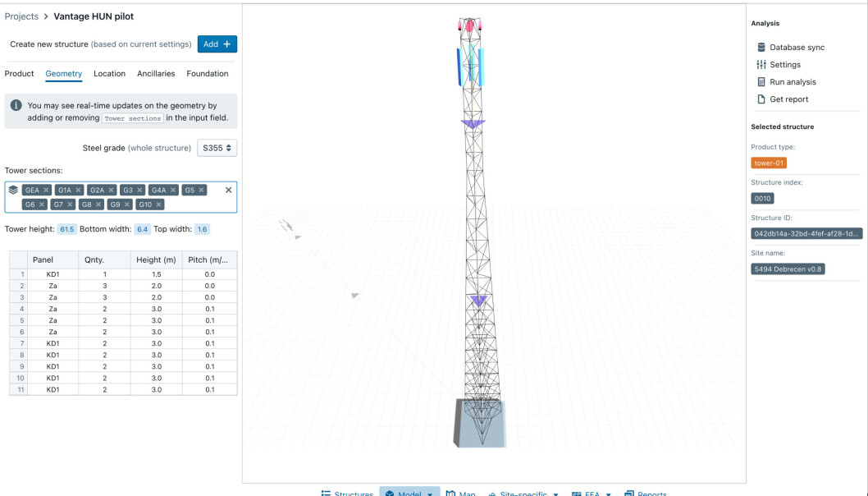Click the structure ID badge 042db14a
Image resolution: width=868 pixels, height=496 pixels.
(x=806, y=233)
